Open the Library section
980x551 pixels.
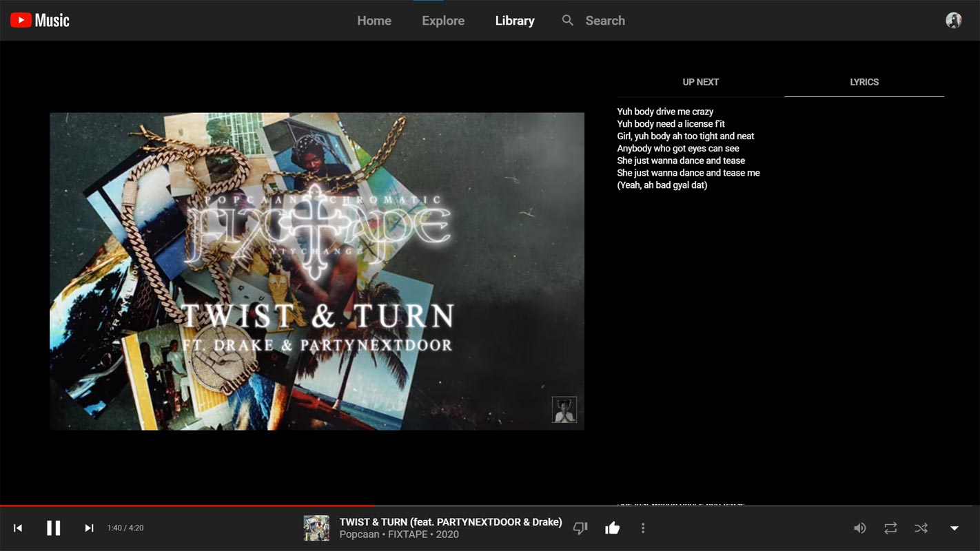(515, 21)
